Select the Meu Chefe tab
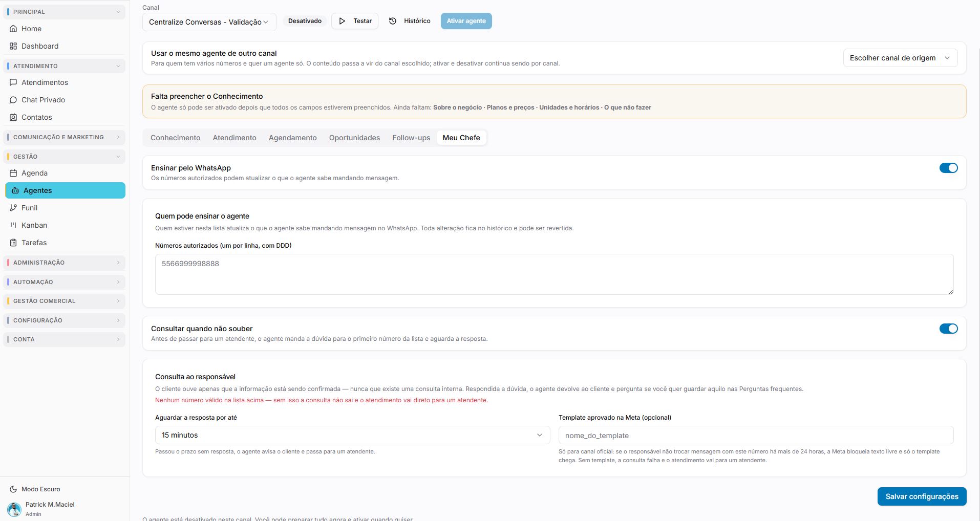 (461, 138)
